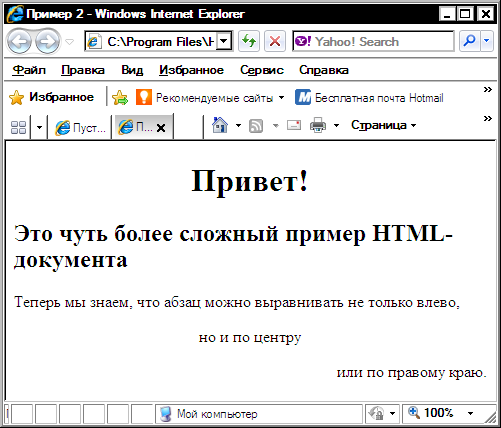
Task: Open the Вид menu
Action: point(132,70)
